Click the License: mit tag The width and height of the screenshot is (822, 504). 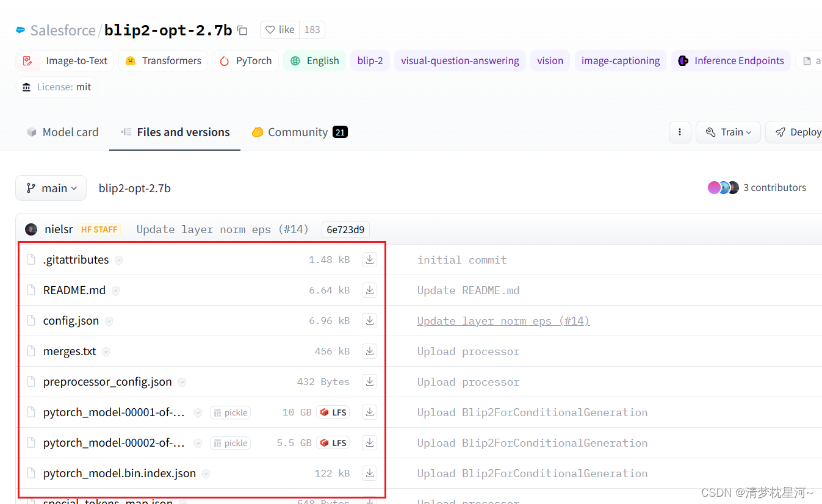(56, 87)
